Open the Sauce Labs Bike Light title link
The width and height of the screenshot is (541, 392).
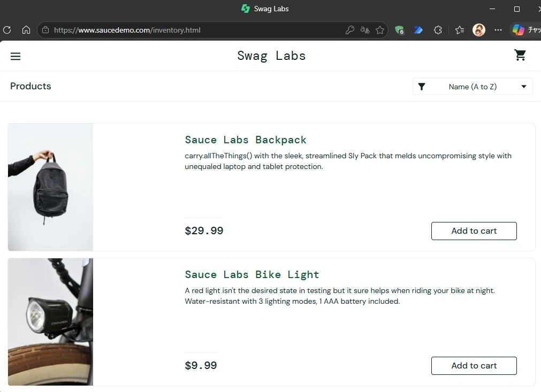(252, 274)
